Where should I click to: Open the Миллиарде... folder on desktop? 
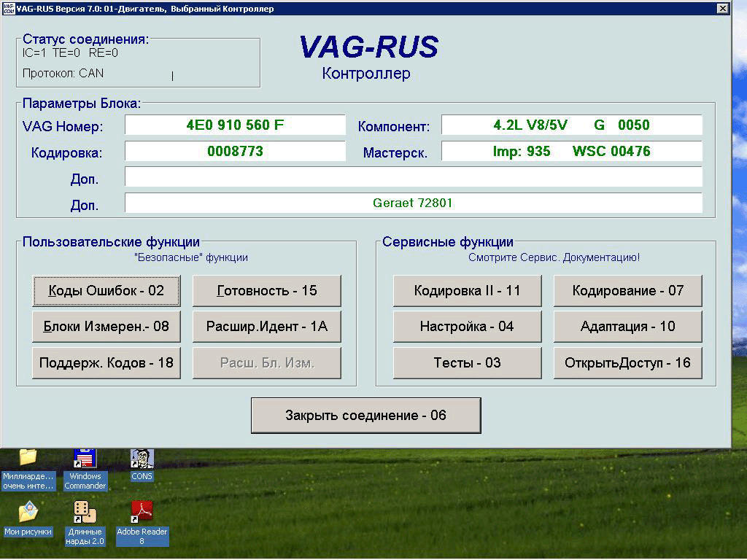(x=28, y=459)
